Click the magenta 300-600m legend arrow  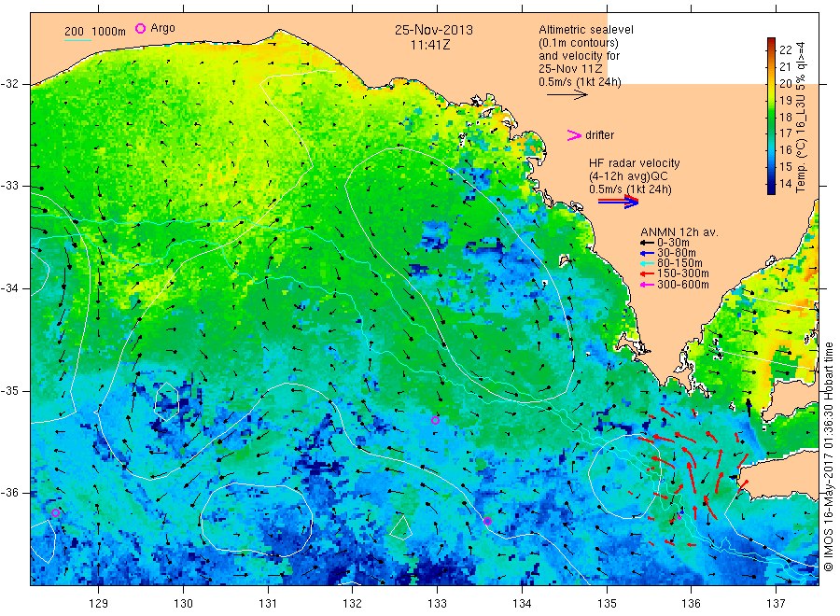click(647, 285)
